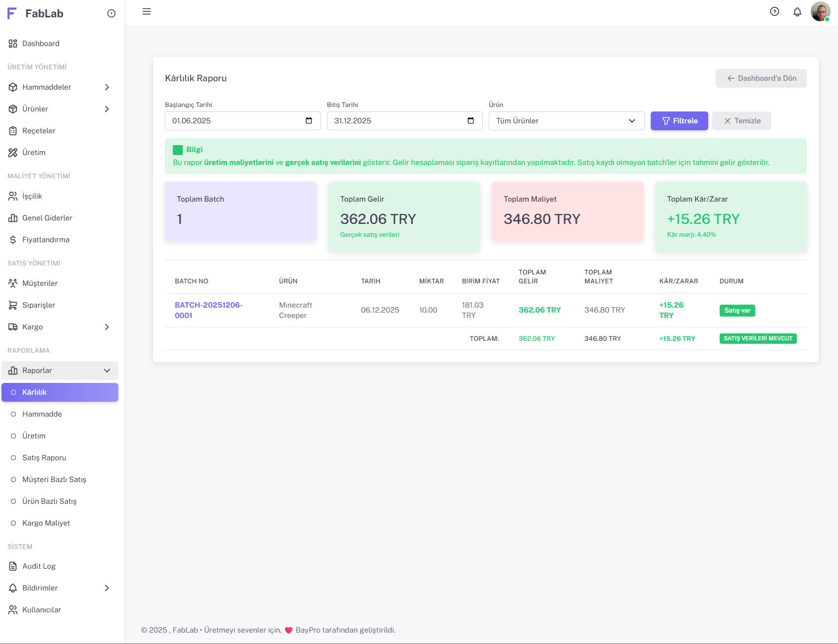Image resolution: width=838 pixels, height=644 pixels.
Task: Go back via Dashboard'a Dön button
Action: point(761,78)
